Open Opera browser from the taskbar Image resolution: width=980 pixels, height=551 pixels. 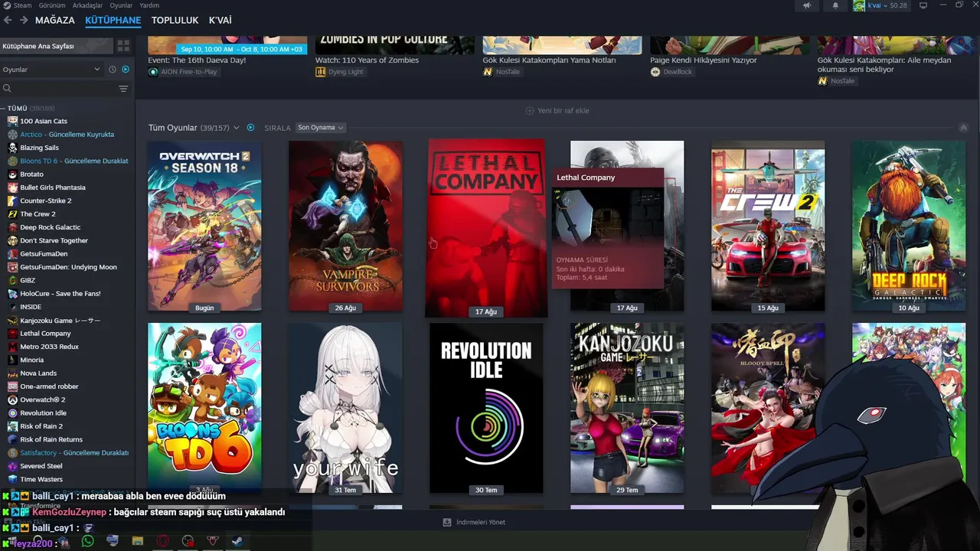pyautogui.click(x=163, y=541)
